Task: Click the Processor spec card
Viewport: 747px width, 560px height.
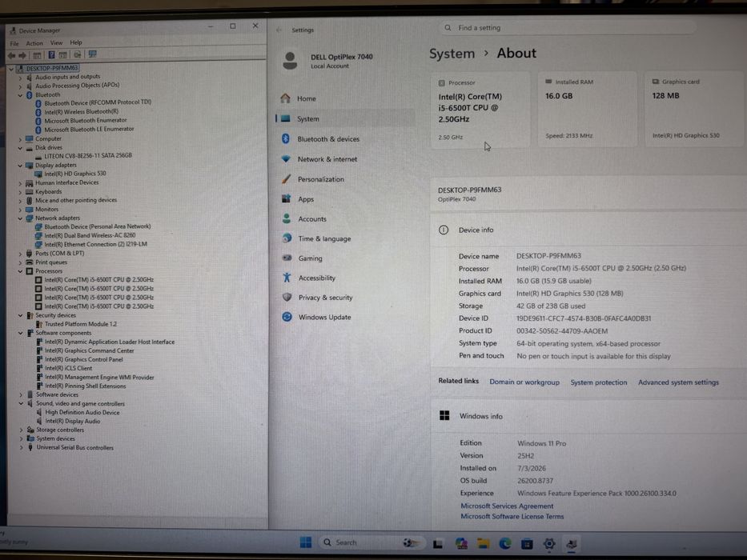Action: 480,110
